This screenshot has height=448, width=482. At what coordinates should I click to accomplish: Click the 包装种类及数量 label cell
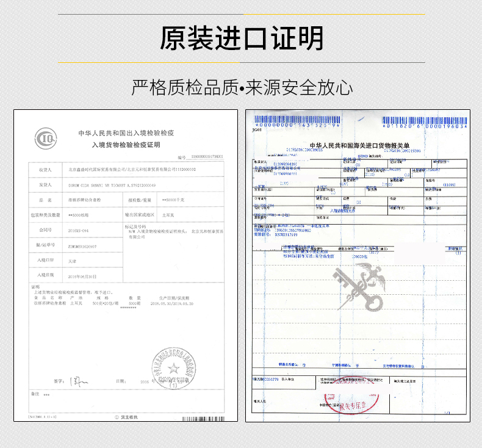point(46,215)
